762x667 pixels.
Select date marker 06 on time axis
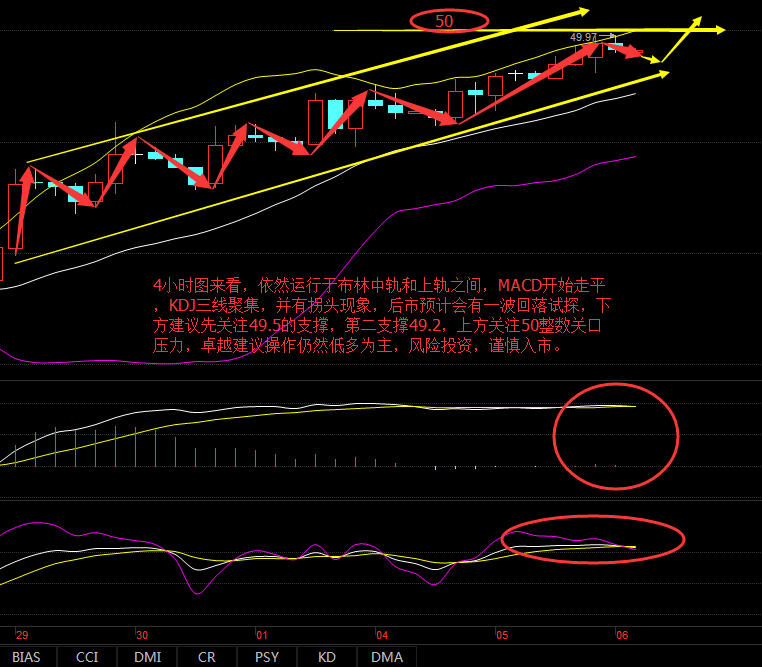(621, 635)
